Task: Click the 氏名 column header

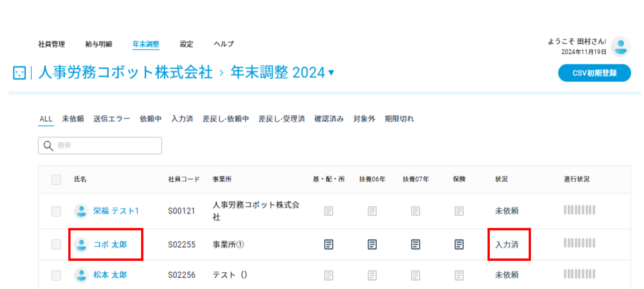Action: point(80,180)
